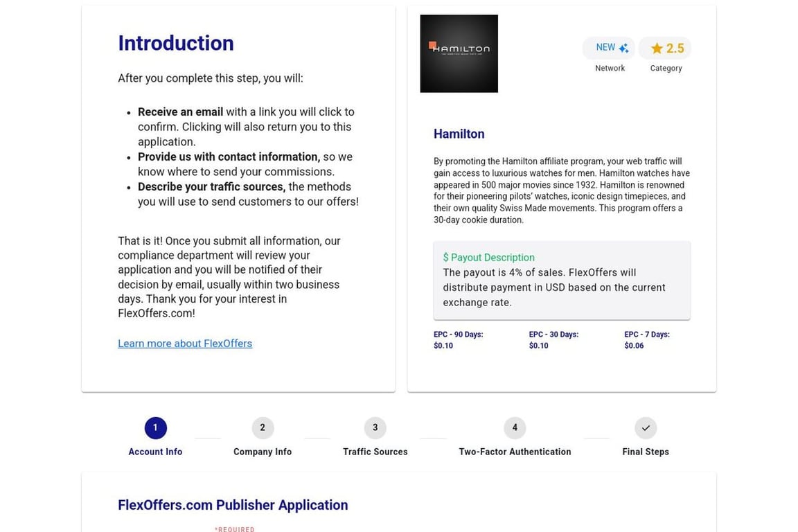Click the Hamilton program title
The image size is (798, 532).
tap(459, 134)
